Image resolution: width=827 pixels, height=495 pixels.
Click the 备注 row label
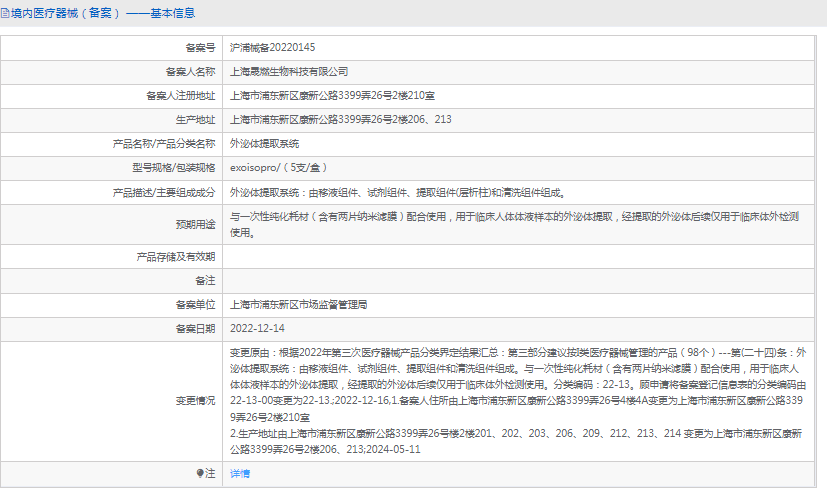coord(206,280)
